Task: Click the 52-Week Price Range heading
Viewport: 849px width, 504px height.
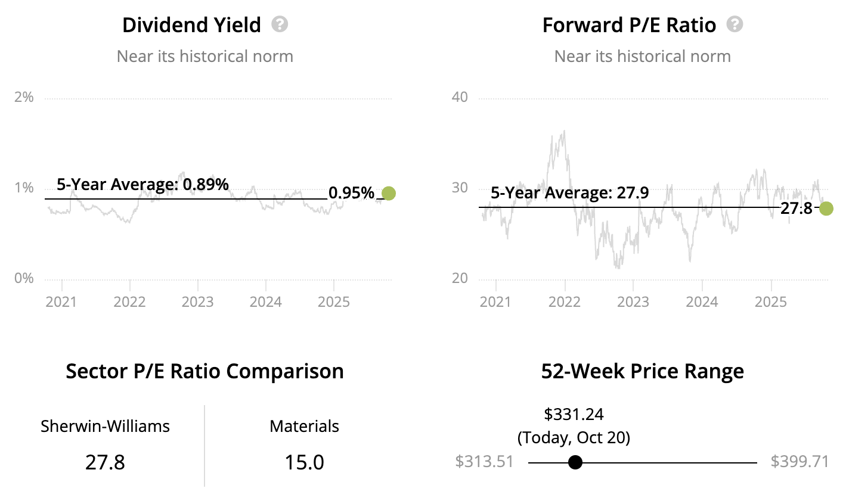Action: (642, 371)
